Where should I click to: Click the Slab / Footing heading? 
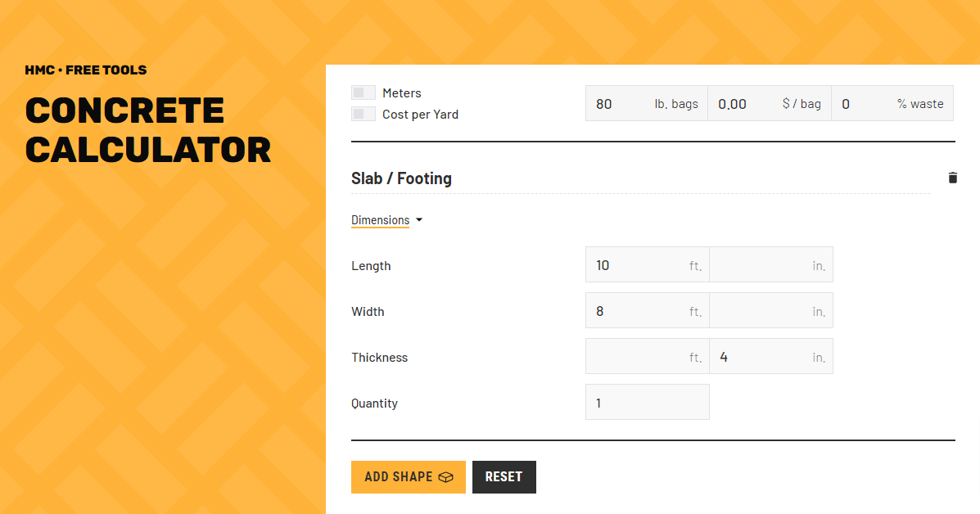click(x=401, y=178)
